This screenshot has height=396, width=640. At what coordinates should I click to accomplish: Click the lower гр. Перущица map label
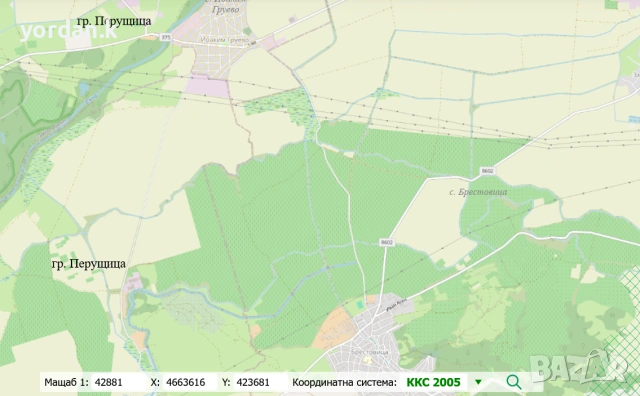89,264
